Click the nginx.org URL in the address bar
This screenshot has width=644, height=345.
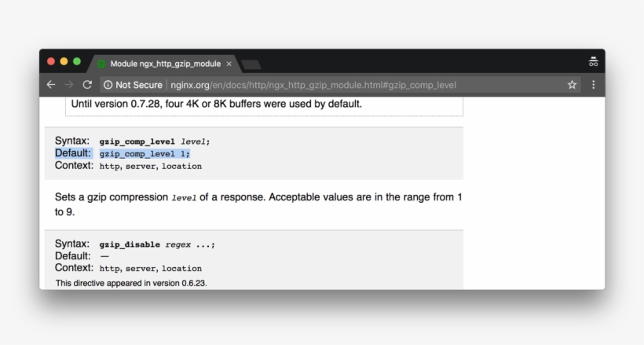(x=313, y=85)
